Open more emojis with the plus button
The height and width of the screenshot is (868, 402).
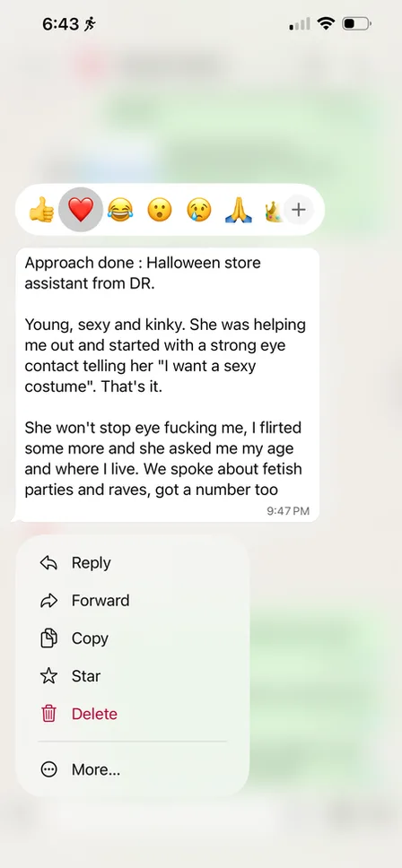(x=299, y=210)
